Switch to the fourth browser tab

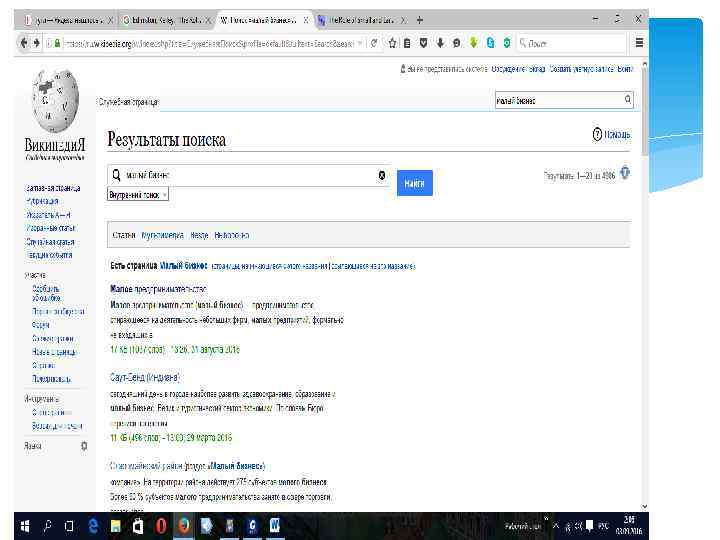tap(361, 20)
